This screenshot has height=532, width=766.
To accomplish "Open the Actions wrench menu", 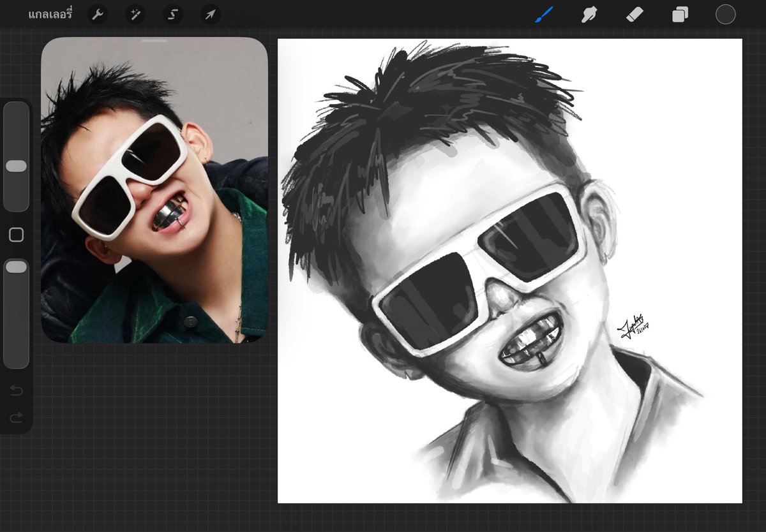I will (x=97, y=14).
